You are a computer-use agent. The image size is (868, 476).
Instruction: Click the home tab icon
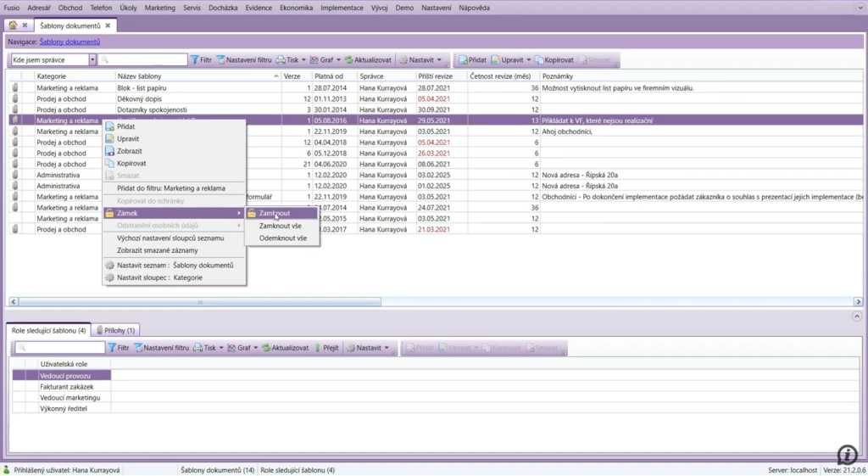pos(13,25)
